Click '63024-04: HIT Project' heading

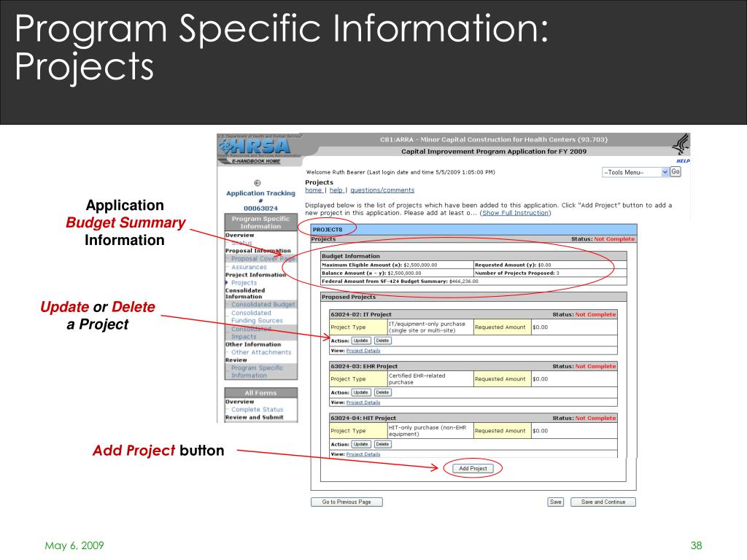click(x=363, y=418)
